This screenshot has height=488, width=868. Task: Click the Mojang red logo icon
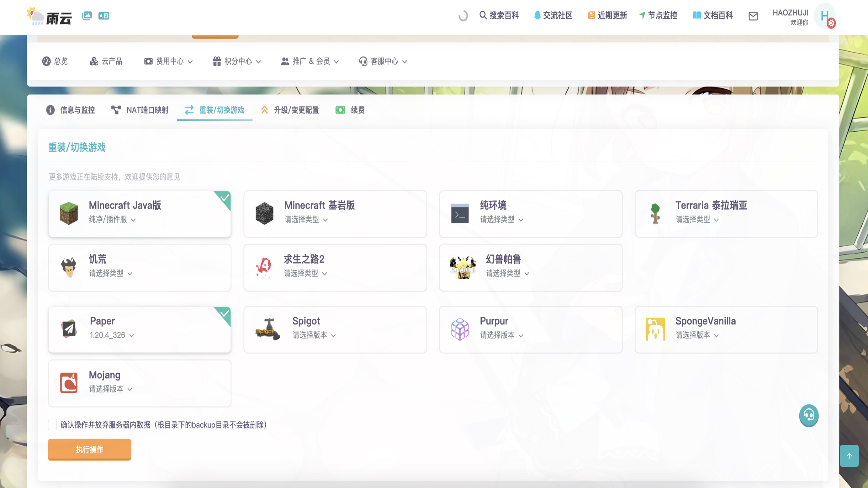pyautogui.click(x=69, y=383)
